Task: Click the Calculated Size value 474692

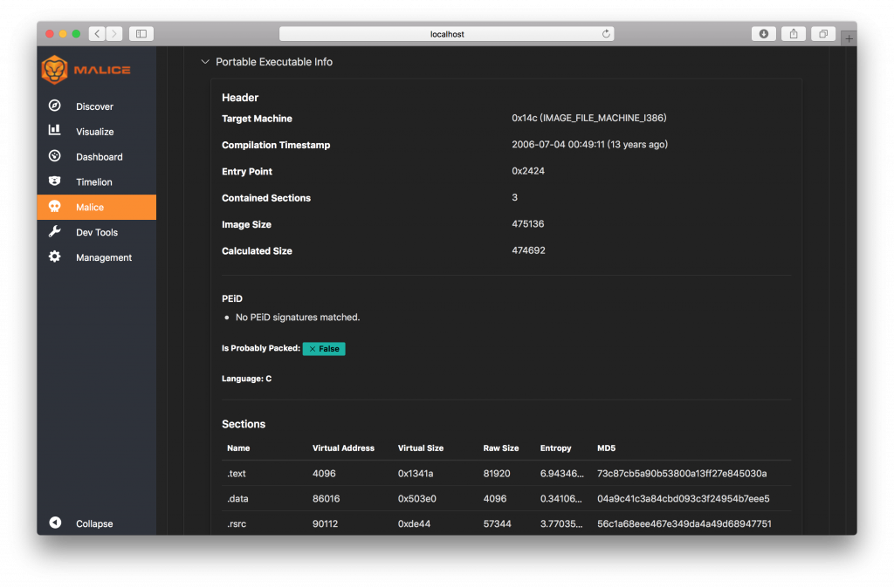Action: point(528,250)
